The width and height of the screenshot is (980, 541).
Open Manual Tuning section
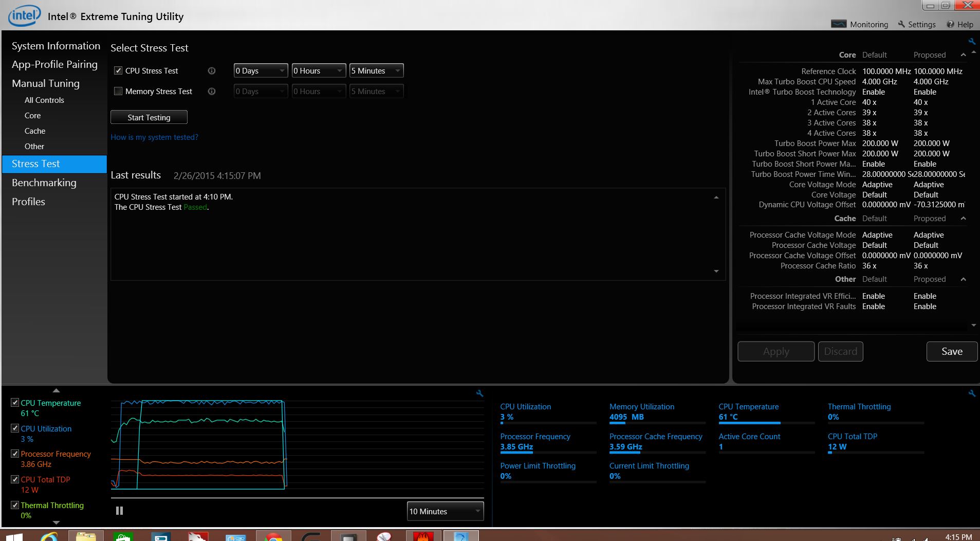(x=46, y=83)
